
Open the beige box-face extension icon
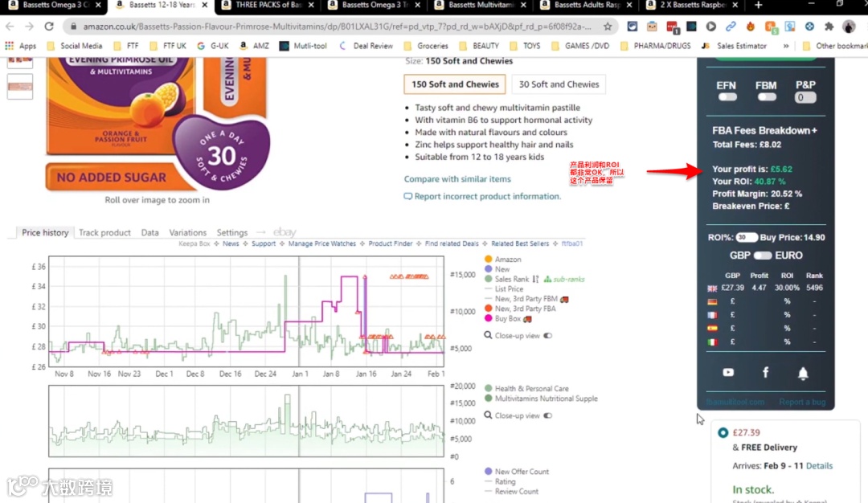pos(652,26)
